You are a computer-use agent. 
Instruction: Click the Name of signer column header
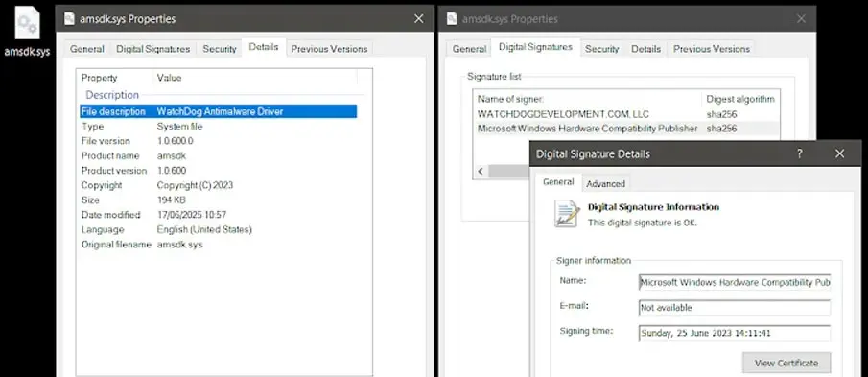588,99
